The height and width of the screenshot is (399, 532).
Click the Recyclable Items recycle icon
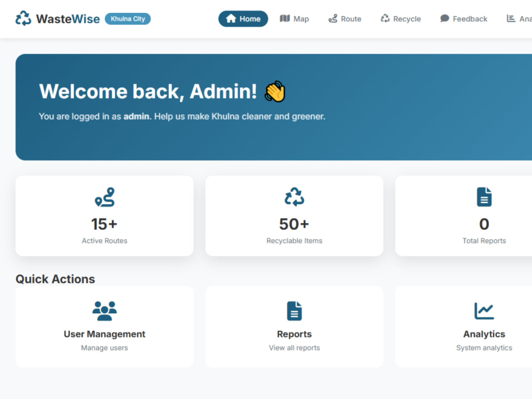294,197
